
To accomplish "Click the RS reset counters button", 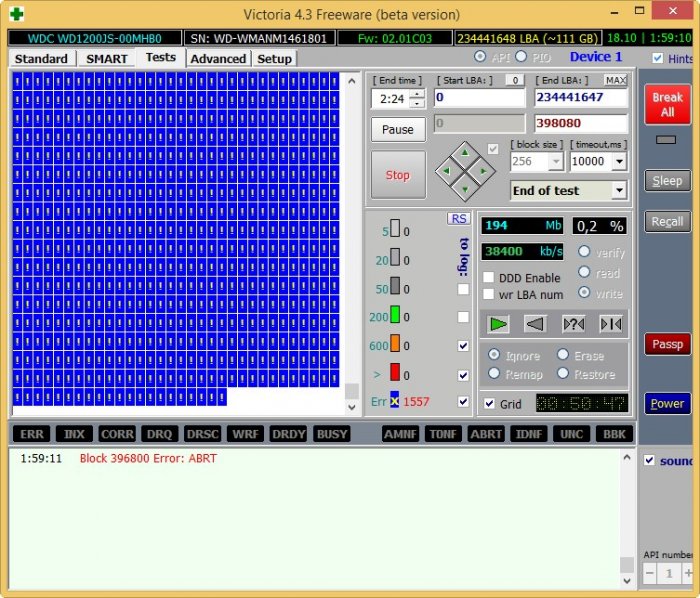I will [458, 219].
